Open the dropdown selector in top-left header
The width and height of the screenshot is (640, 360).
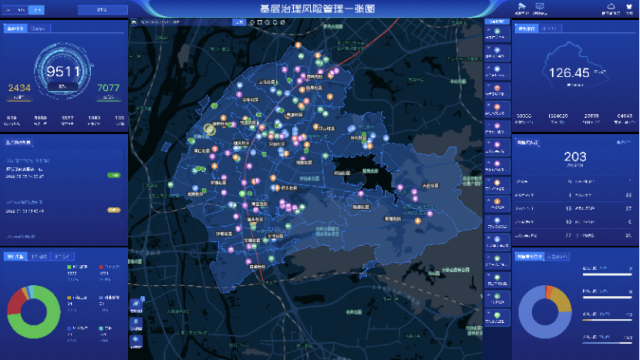[x=102, y=10]
